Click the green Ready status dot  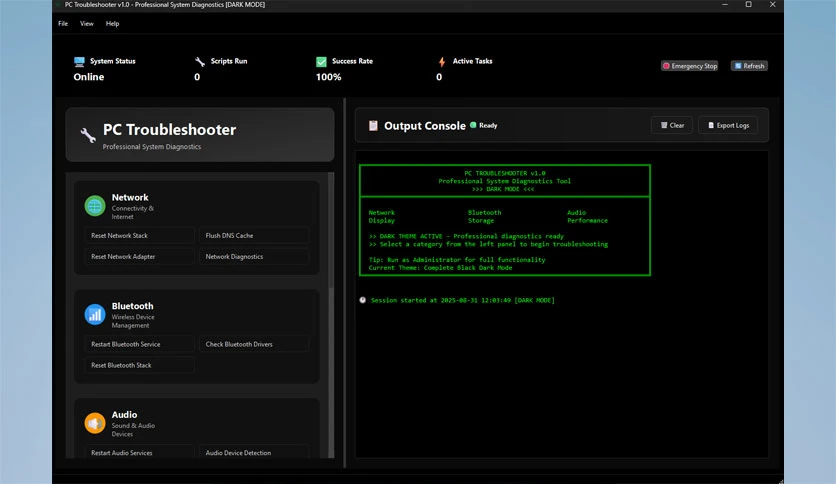pos(473,125)
